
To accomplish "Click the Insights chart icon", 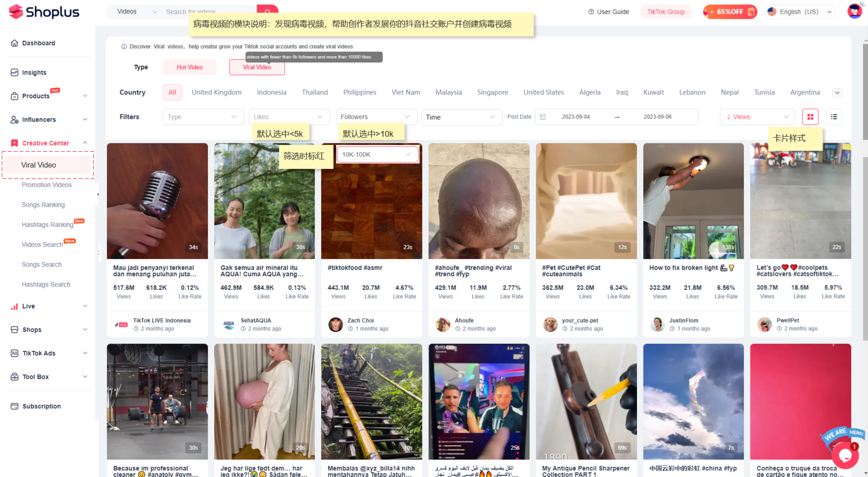I will pos(14,72).
